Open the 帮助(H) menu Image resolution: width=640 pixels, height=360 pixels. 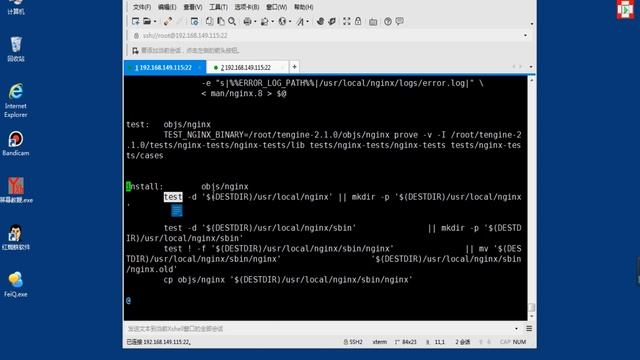point(304,7)
